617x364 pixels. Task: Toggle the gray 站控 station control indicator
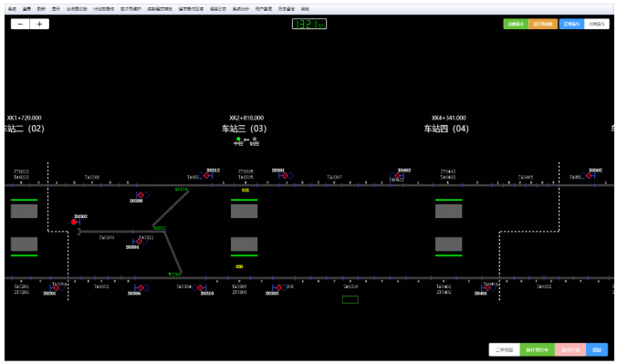coord(255,140)
